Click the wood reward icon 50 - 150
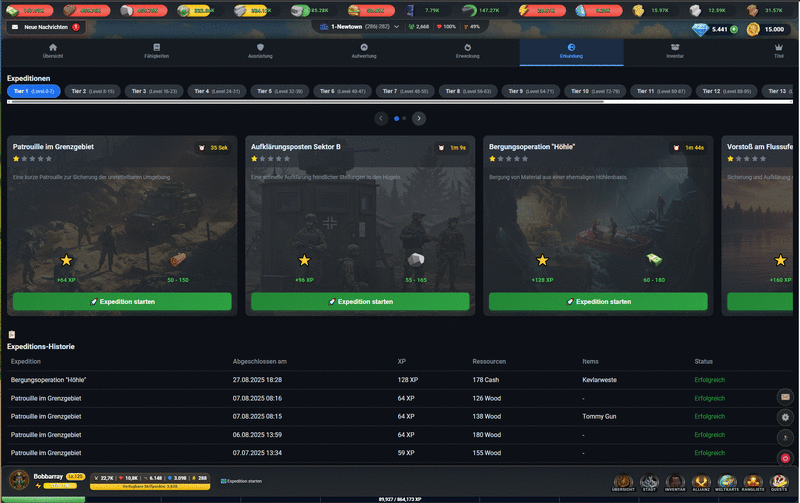The width and height of the screenshot is (800, 503). (178, 260)
